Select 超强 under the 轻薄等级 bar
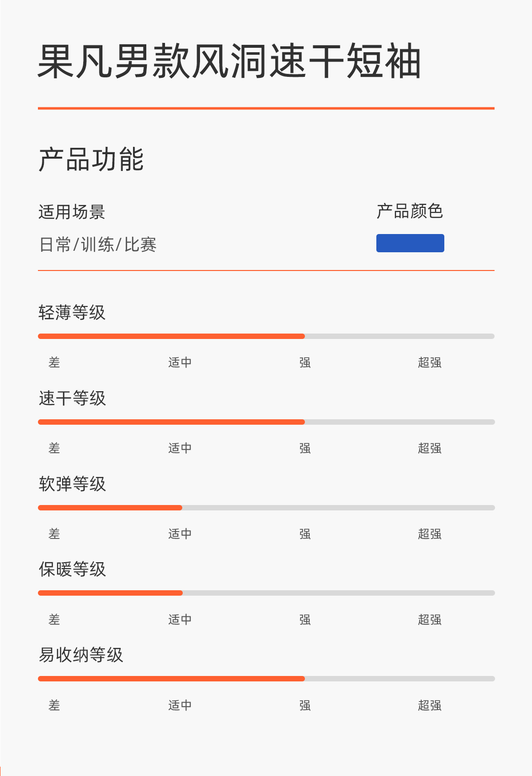 pyautogui.click(x=430, y=363)
